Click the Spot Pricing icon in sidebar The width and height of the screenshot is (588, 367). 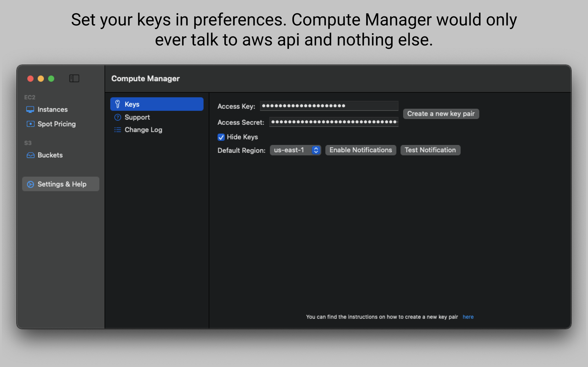coord(30,124)
